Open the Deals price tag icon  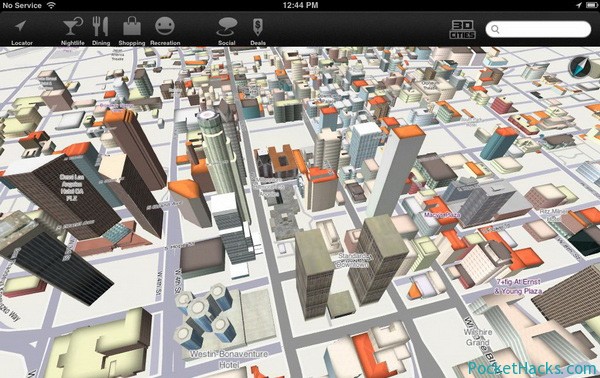(258, 28)
